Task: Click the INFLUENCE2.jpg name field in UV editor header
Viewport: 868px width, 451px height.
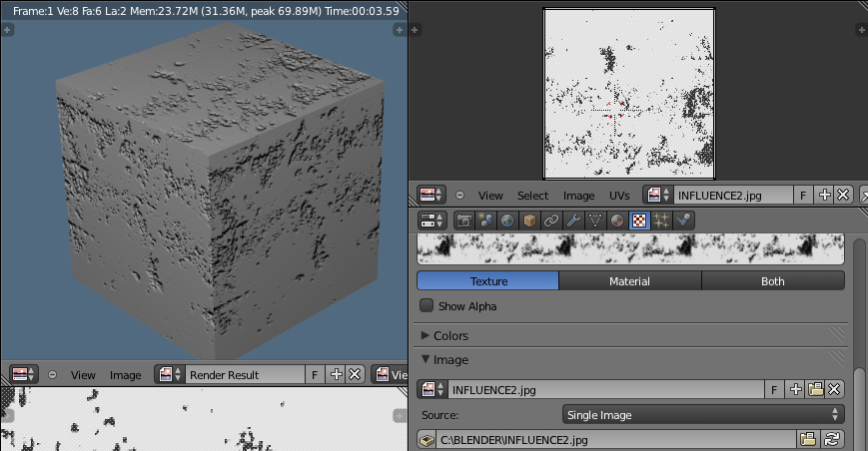Action: tap(733, 196)
